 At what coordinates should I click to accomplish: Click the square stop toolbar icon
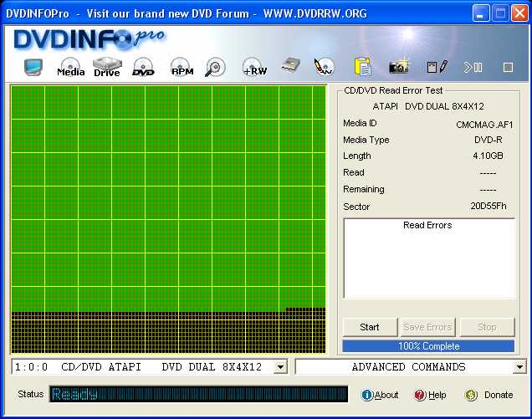point(508,68)
